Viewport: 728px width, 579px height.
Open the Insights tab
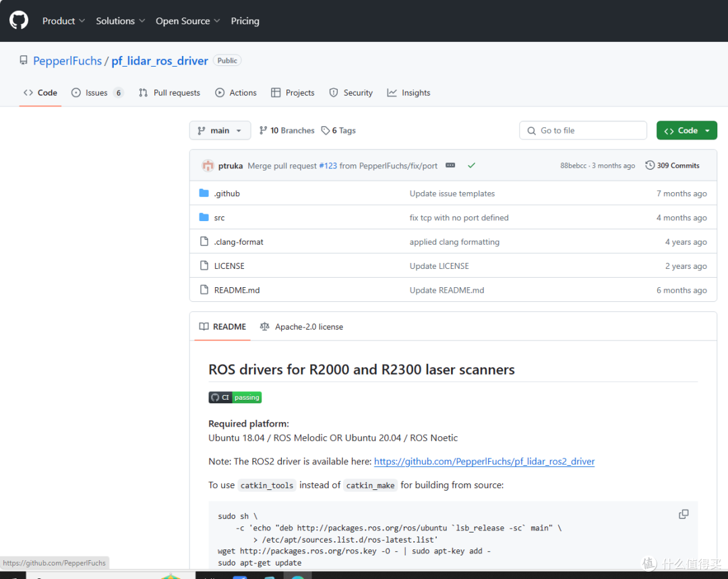[x=408, y=92]
